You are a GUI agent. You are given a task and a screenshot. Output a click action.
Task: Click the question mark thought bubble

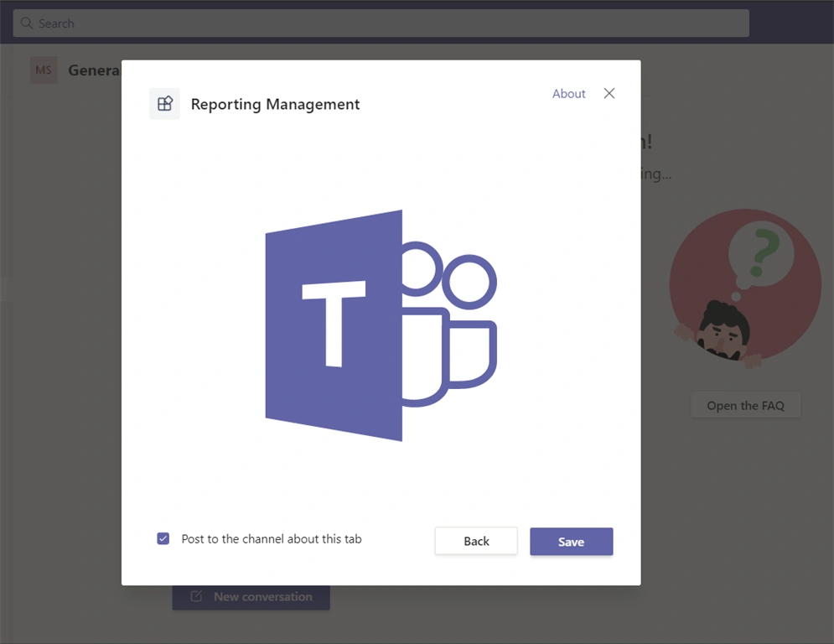tap(760, 254)
